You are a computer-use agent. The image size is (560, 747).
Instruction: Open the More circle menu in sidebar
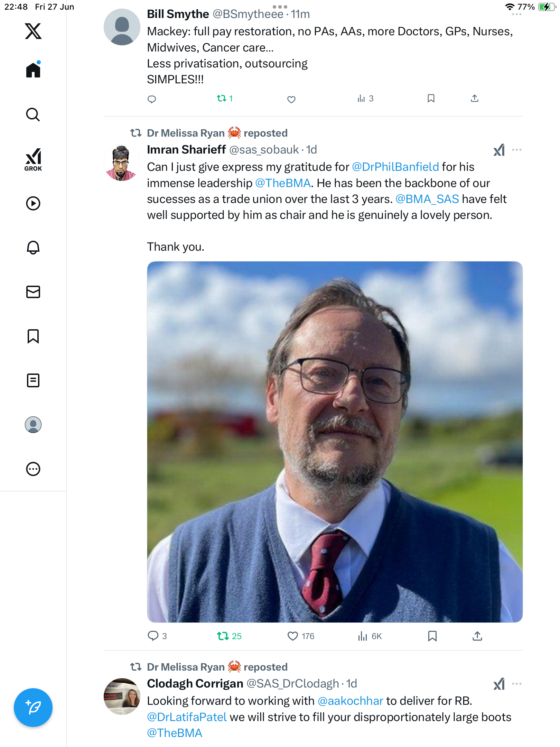pos(33,469)
